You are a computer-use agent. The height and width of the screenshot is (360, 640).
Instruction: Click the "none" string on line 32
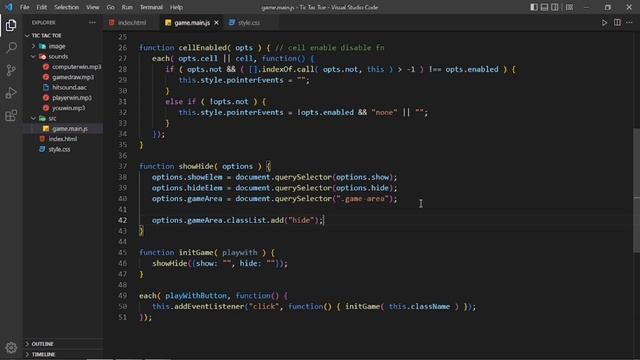coord(384,113)
